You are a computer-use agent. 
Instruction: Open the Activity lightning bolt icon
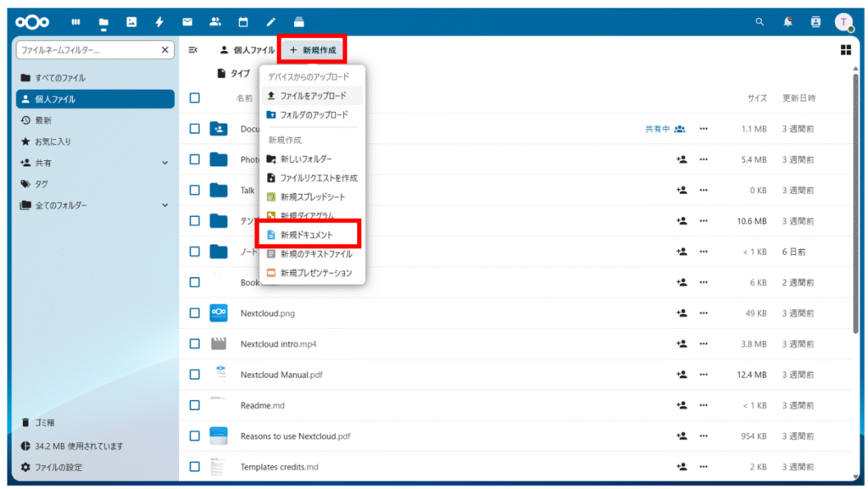pyautogui.click(x=159, y=22)
